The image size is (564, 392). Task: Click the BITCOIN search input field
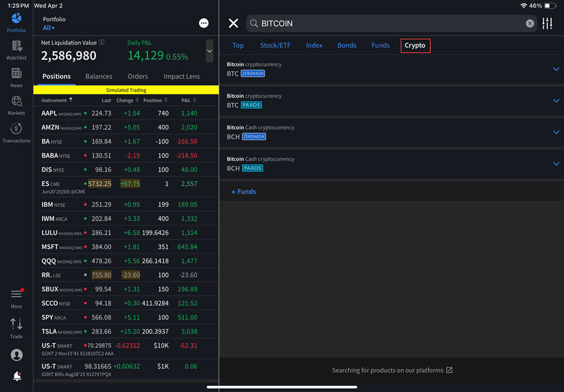(x=387, y=23)
